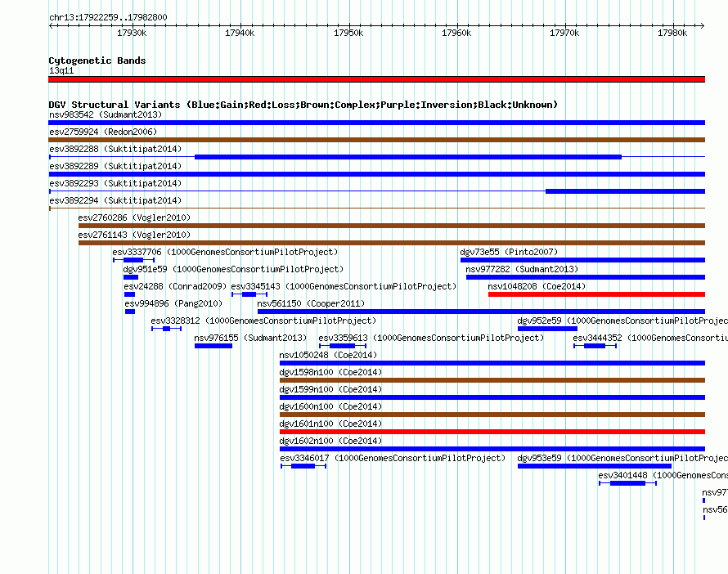
Task: Click the nsv983542 (Sudmant2013) variant label
Action: pyautogui.click(x=106, y=114)
